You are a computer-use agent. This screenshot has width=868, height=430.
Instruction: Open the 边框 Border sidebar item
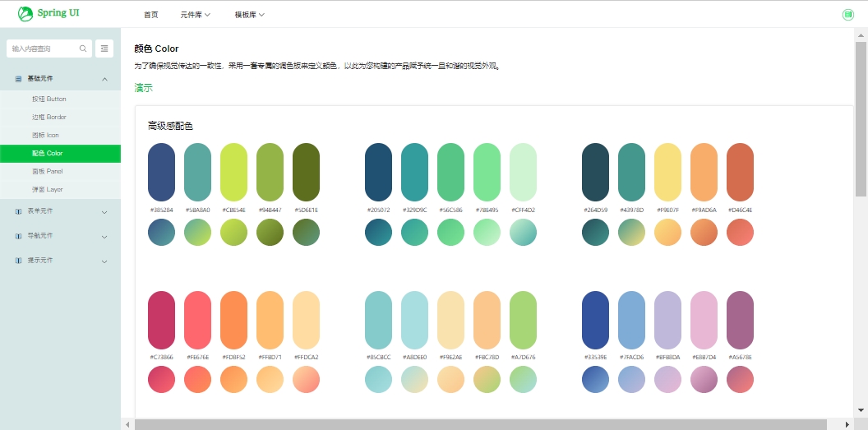[x=60, y=118]
